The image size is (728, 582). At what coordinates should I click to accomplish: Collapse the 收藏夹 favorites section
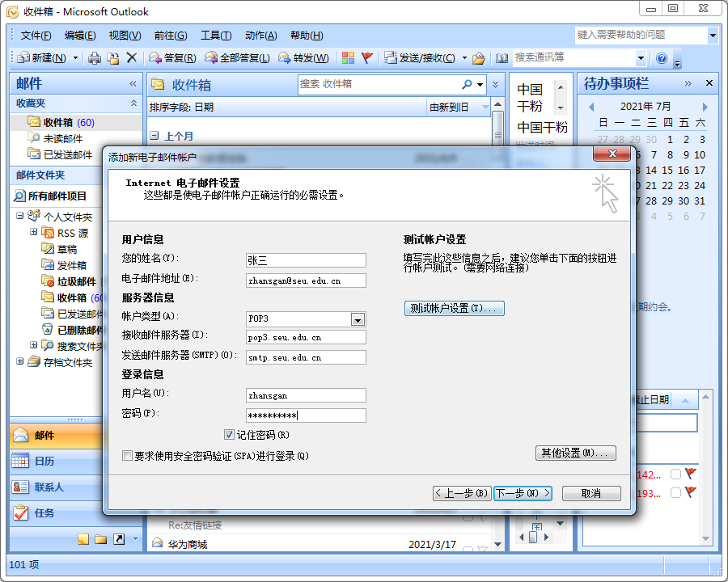[133, 103]
